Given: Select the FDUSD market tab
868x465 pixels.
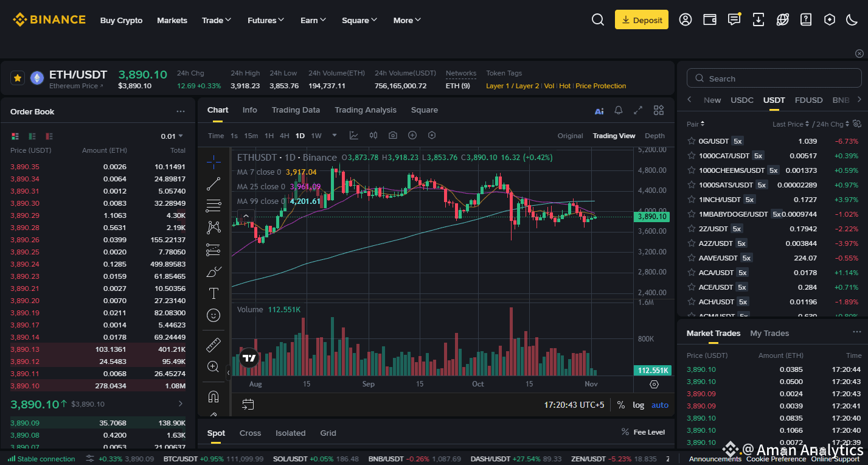Looking at the screenshot, I should (x=808, y=100).
